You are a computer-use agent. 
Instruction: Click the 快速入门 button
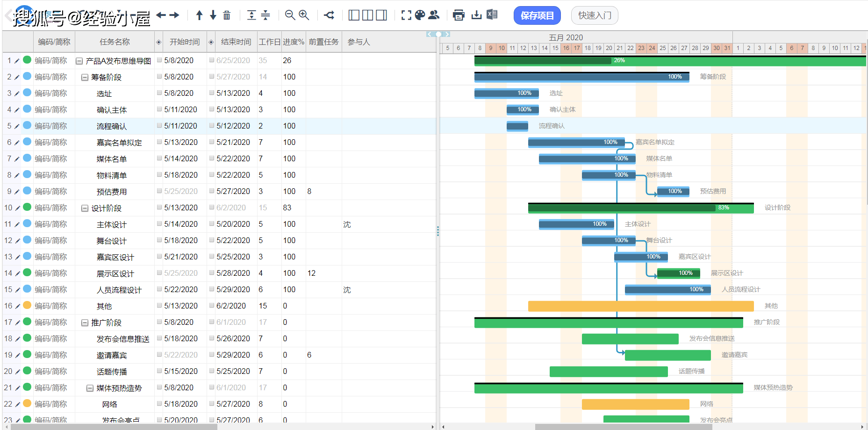pos(595,15)
